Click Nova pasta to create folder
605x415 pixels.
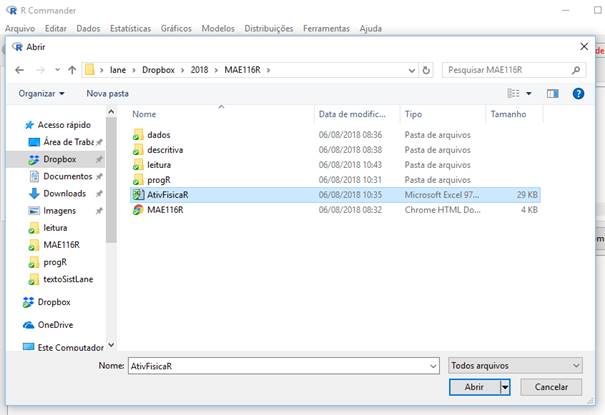click(107, 94)
